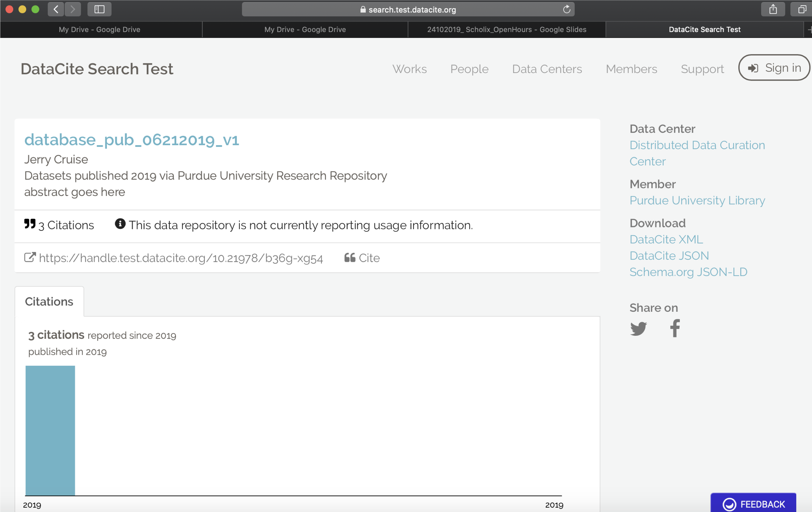The image size is (812, 512).
Task: Share the dataset on Facebook
Action: pos(675,328)
